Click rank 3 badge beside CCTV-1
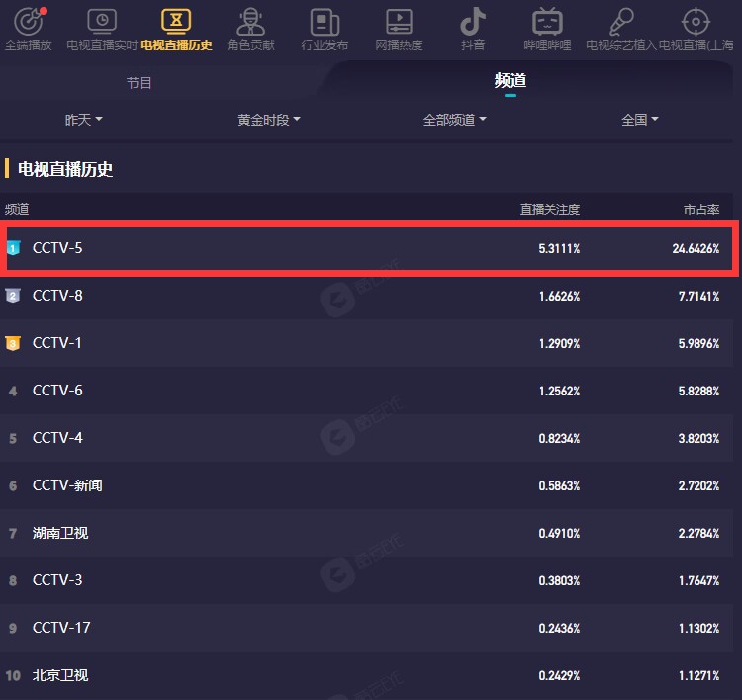742x700 pixels. (x=13, y=343)
